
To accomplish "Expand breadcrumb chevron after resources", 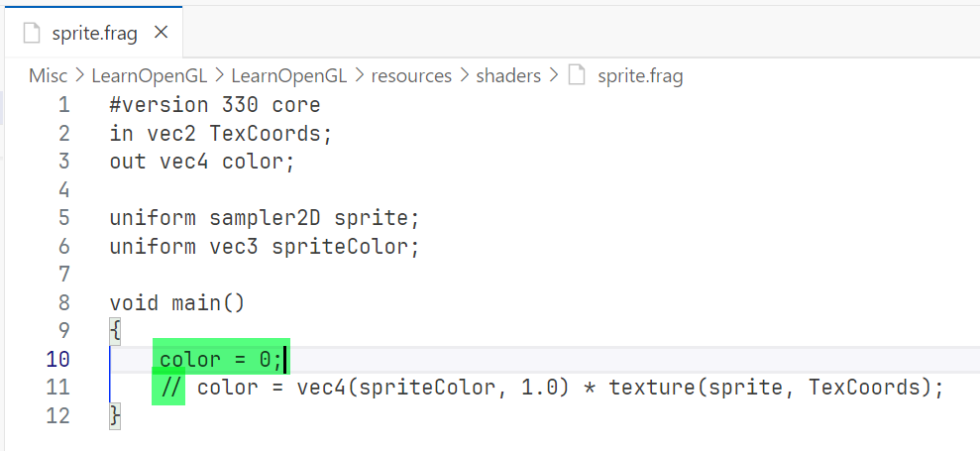I will click(x=464, y=75).
